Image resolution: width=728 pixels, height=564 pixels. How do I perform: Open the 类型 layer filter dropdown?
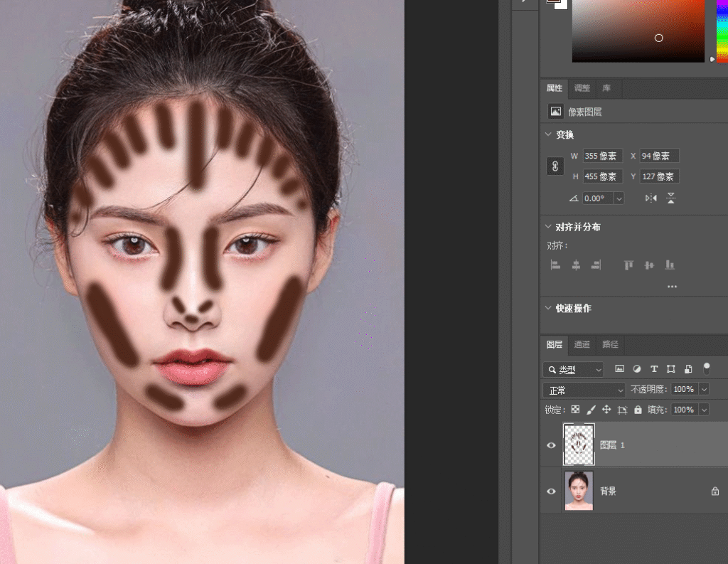click(573, 369)
